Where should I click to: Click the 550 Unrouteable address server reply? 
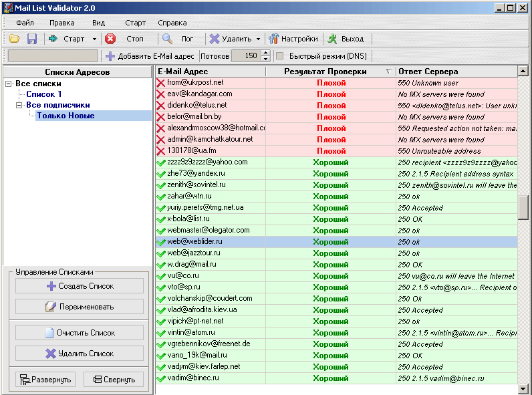[x=439, y=151]
